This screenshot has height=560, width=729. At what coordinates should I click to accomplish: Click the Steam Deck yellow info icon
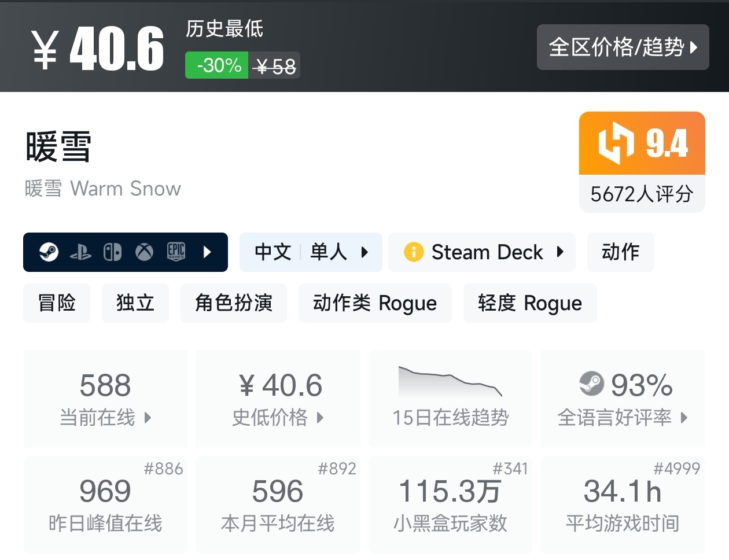click(x=414, y=252)
